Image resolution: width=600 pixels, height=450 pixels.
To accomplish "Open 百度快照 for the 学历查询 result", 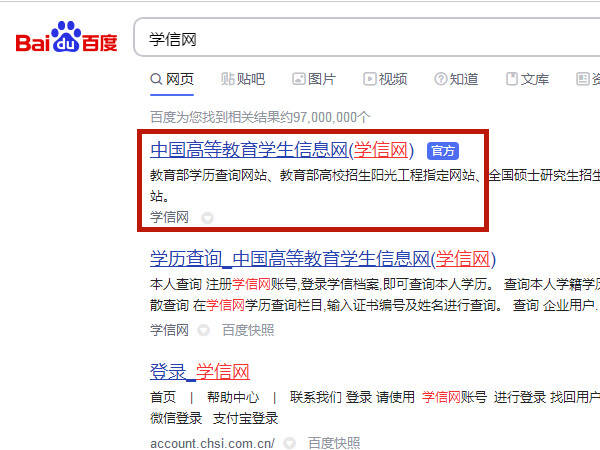I will [248, 330].
